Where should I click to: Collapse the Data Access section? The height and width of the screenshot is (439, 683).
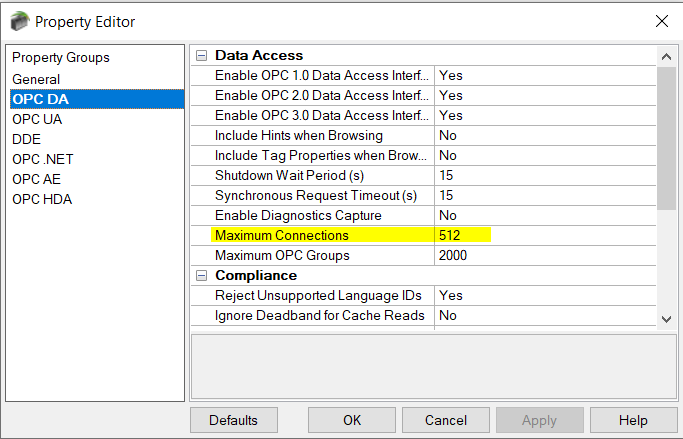[x=201, y=56]
